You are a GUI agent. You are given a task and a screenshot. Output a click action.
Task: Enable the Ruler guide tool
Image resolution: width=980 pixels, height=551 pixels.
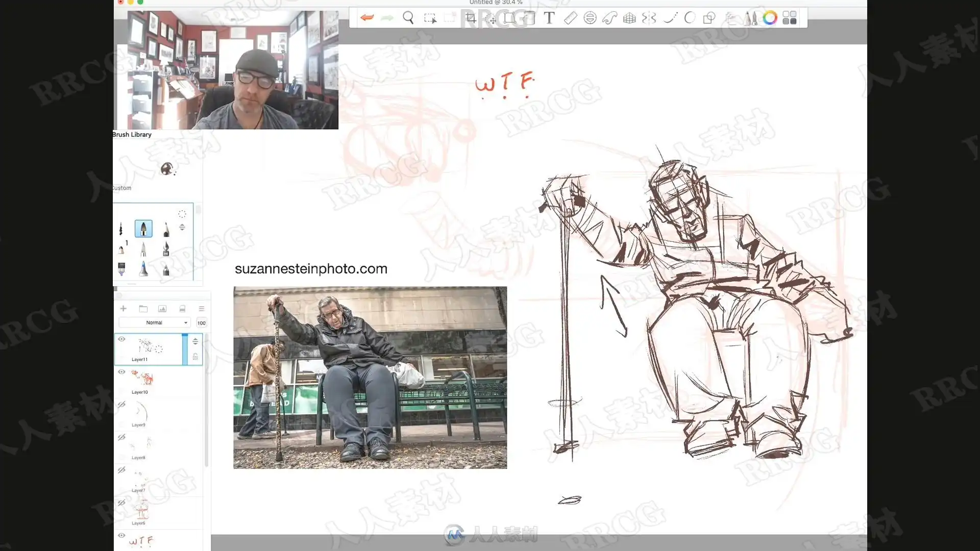click(x=570, y=18)
